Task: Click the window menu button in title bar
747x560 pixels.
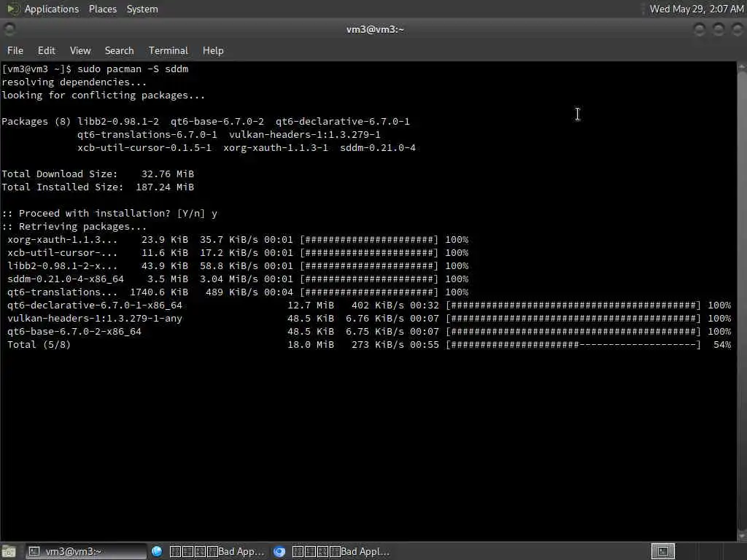Action: tap(9, 29)
